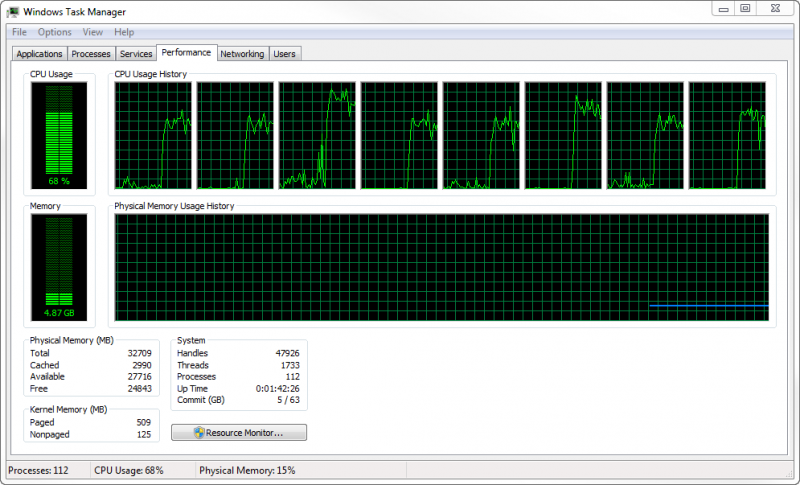Open the Help menu
800x485 pixels.
point(124,32)
